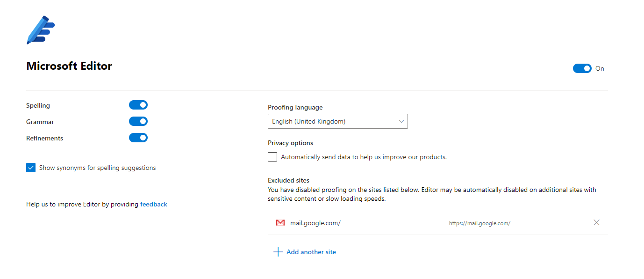Image resolution: width=644 pixels, height=279 pixels.
Task: Disable the Spelling toggle
Action: click(x=138, y=105)
